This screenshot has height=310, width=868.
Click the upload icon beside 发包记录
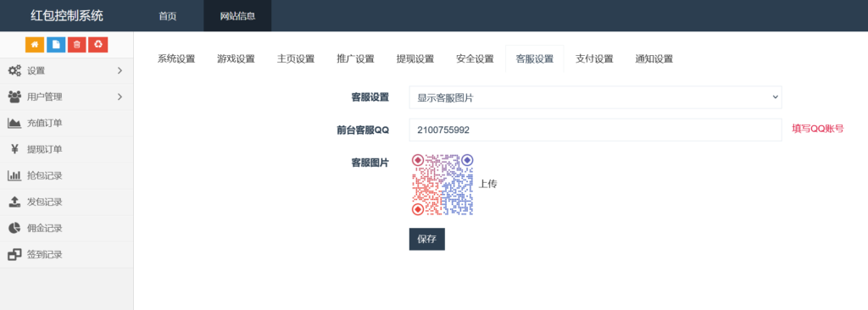coord(14,202)
